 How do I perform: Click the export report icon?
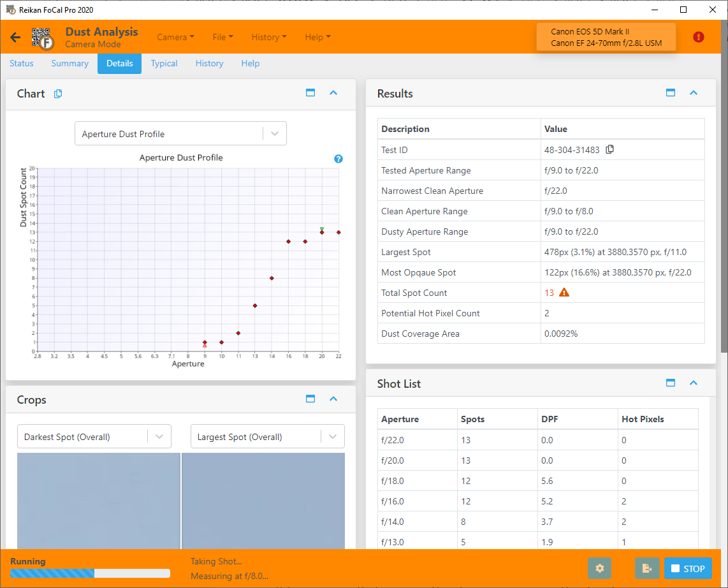pyautogui.click(x=647, y=568)
